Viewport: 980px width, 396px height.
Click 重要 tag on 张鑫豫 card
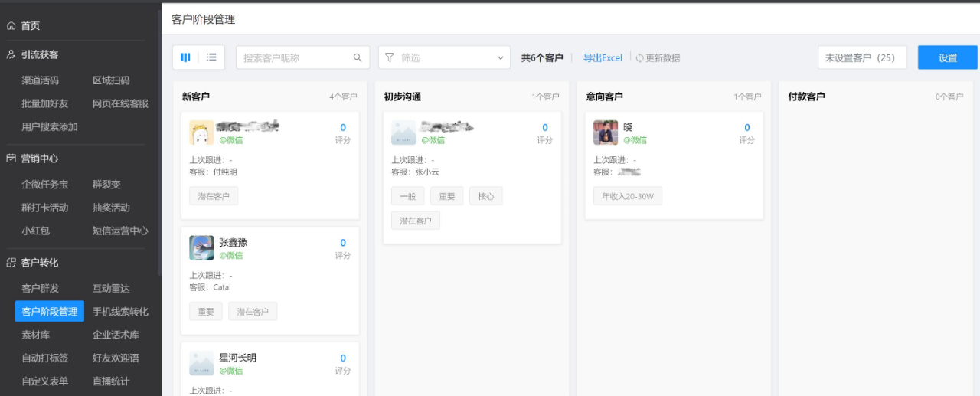pos(206,311)
